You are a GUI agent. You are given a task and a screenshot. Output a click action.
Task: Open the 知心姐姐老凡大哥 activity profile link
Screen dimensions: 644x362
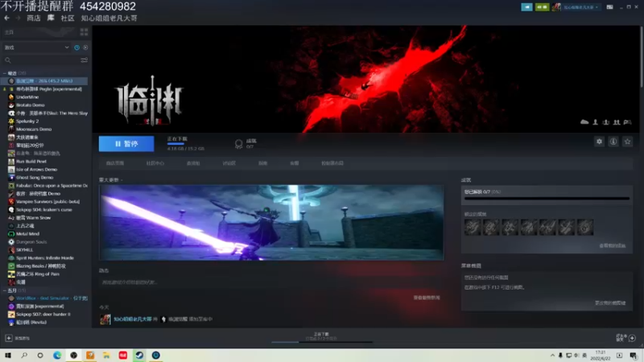[132, 319]
